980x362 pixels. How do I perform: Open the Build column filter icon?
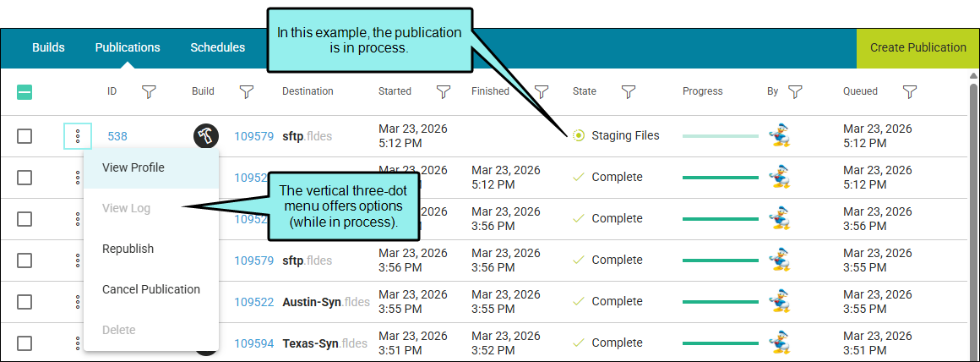(247, 91)
